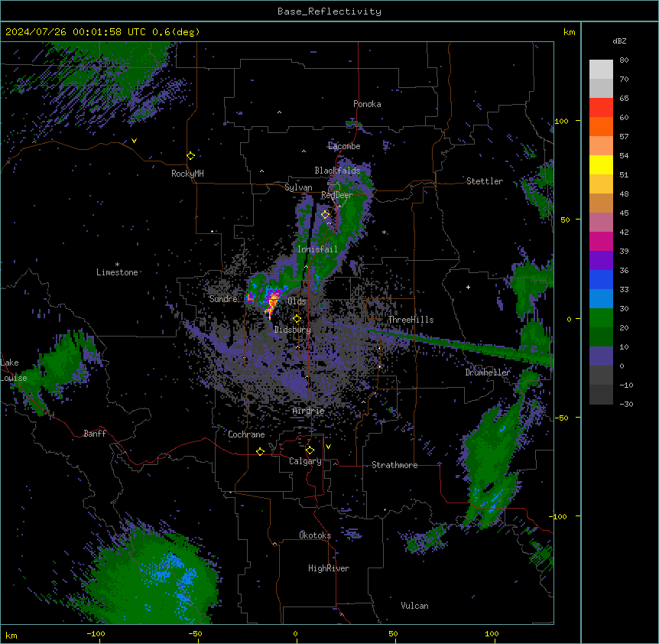Click the yellow diamond marker above RockyMH
659x644 pixels.
pos(190,156)
